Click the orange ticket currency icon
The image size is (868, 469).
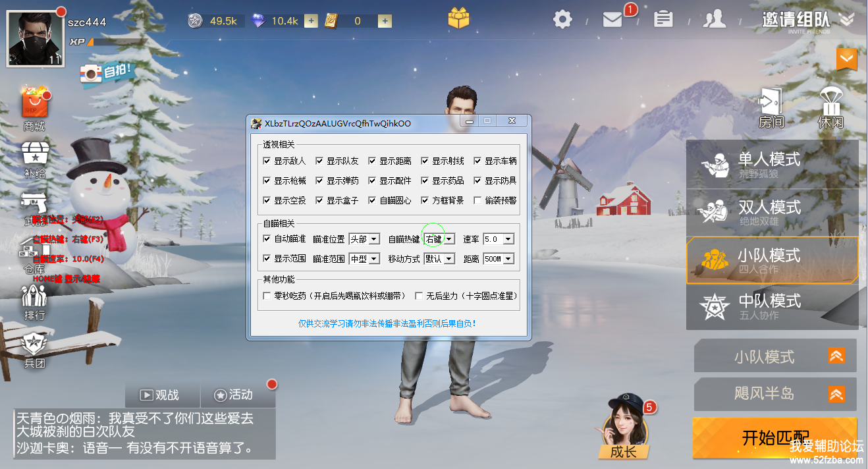[331, 21]
